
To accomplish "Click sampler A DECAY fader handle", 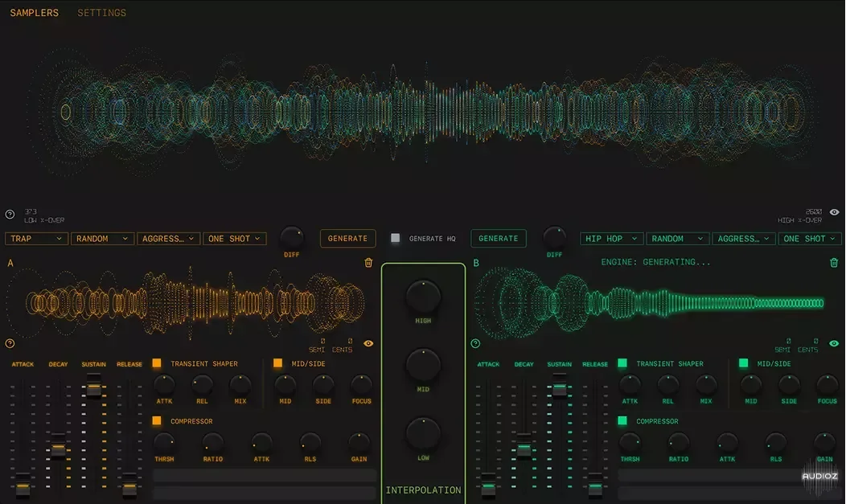I will (58, 445).
